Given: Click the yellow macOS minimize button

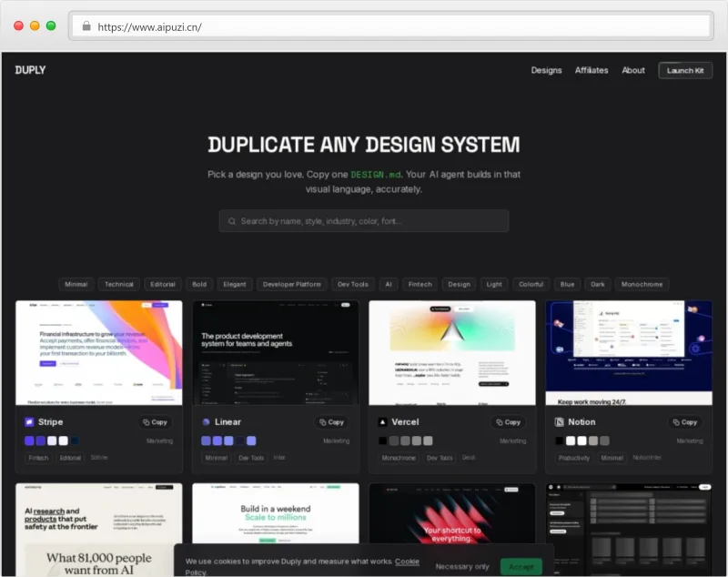Looking at the screenshot, I should pyautogui.click(x=35, y=26).
